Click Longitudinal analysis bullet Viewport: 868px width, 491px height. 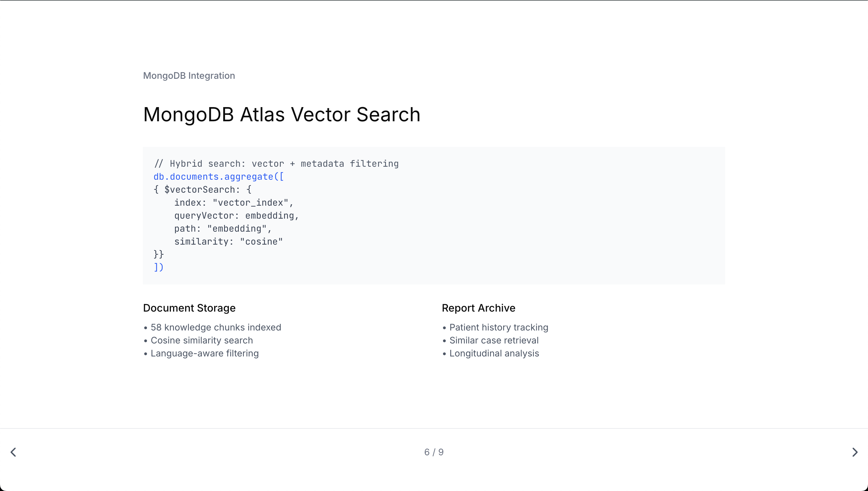pos(494,353)
